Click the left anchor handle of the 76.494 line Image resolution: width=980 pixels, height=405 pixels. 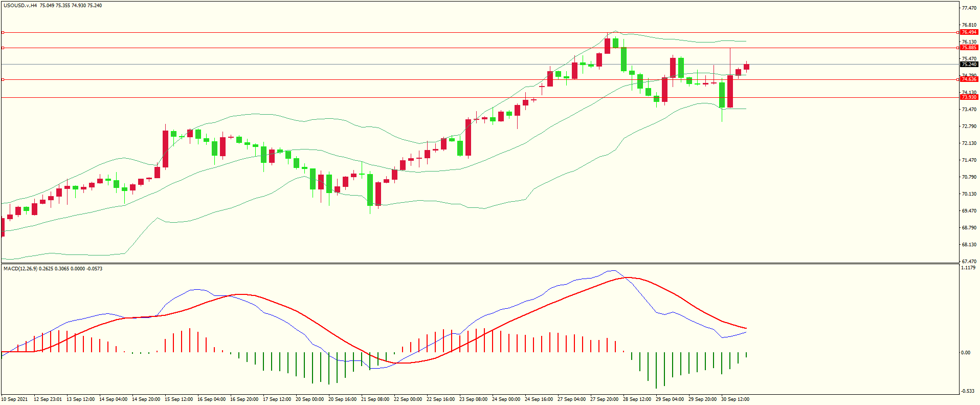click(3, 32)
